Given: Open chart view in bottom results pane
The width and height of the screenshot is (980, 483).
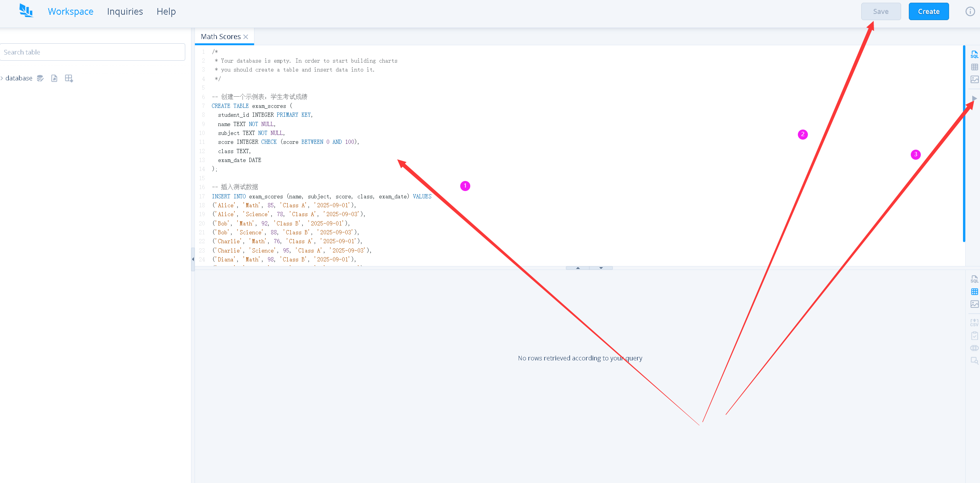Looking at the screenshot, I should point(974,304).
